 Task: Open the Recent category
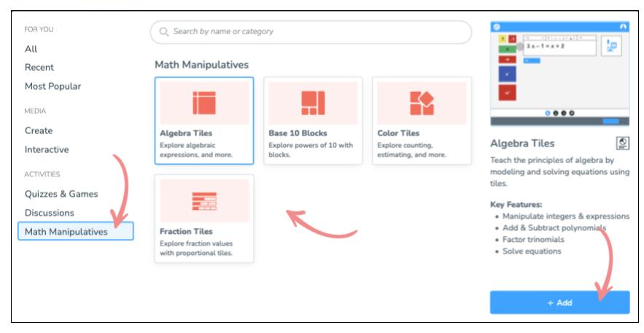pos(39,67)
